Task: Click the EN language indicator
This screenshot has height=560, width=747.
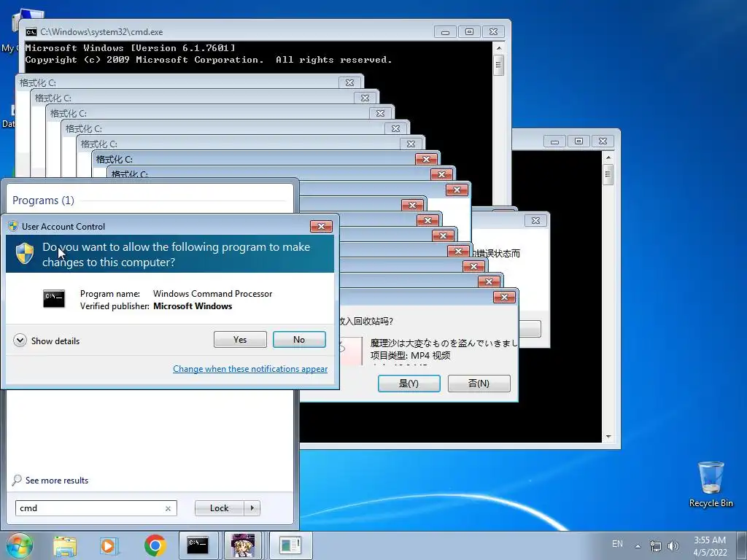Action: coord(617,544)
